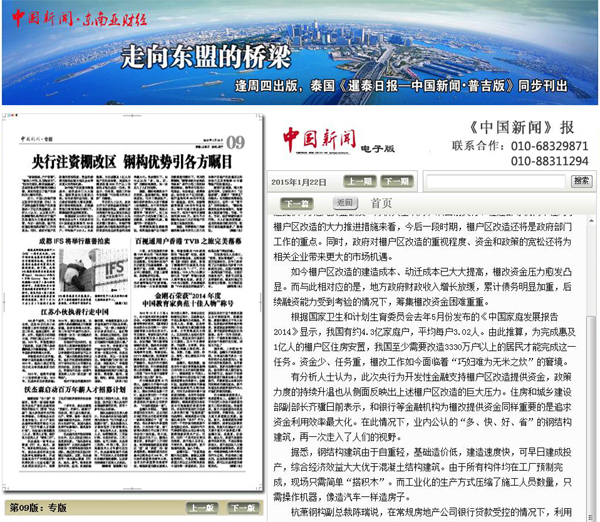This screenshot has width=600, height=522.
Task: Click the 中国新闻·东南亚财经 banner logo
Action: click(x=65, y=17)
